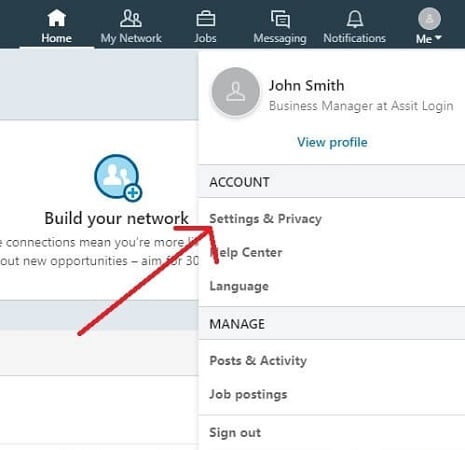This screenshot has width=465, height=450.
Task: Select Job postings menu entry
Action: pyautogui.click(x=248, y=395)
